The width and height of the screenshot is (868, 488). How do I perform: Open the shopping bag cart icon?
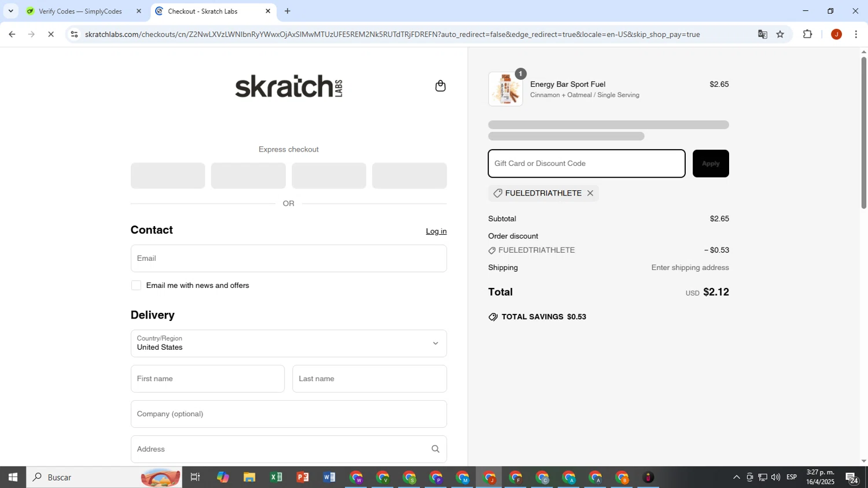tap(440, 86)
